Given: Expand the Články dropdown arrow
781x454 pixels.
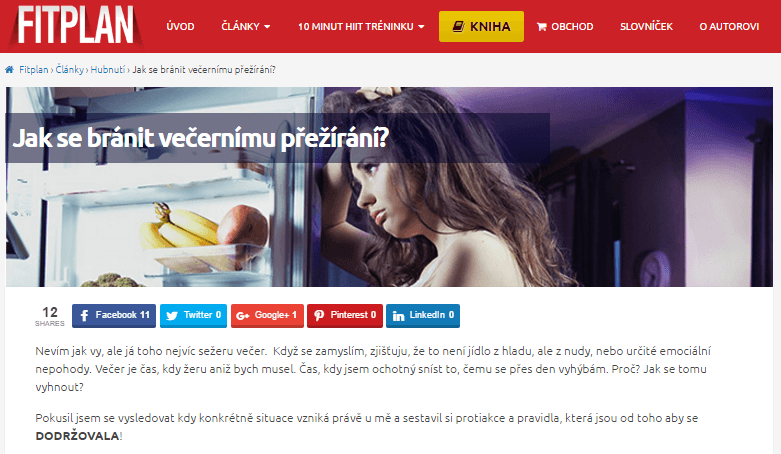Looking at the screenshot, I should [267, 26].
